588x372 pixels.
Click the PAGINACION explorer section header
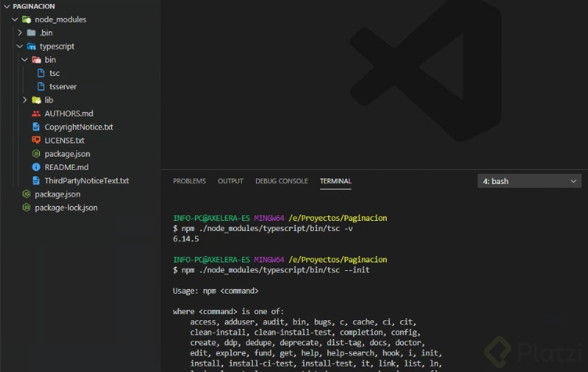pos(34,6)
